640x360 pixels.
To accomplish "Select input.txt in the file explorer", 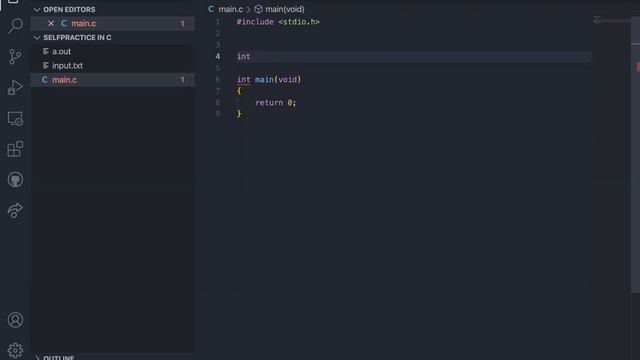I will coord(113,66).
